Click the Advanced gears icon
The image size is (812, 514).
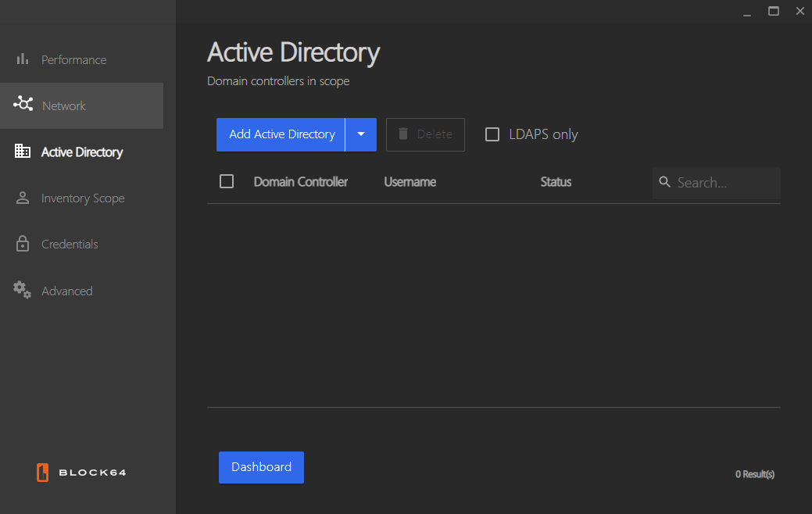(x=23, y=290)
